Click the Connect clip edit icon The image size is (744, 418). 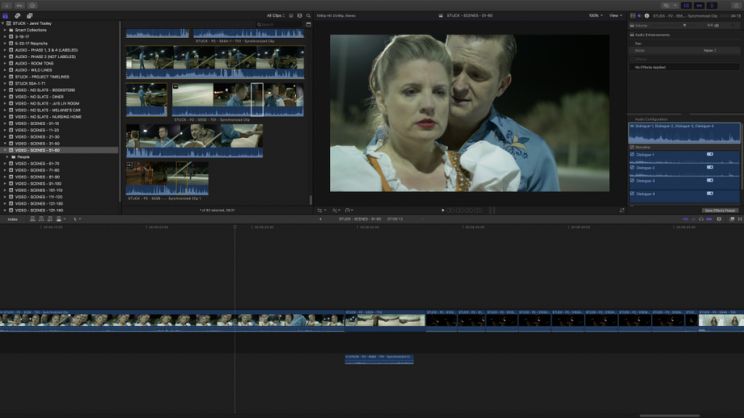33,219
